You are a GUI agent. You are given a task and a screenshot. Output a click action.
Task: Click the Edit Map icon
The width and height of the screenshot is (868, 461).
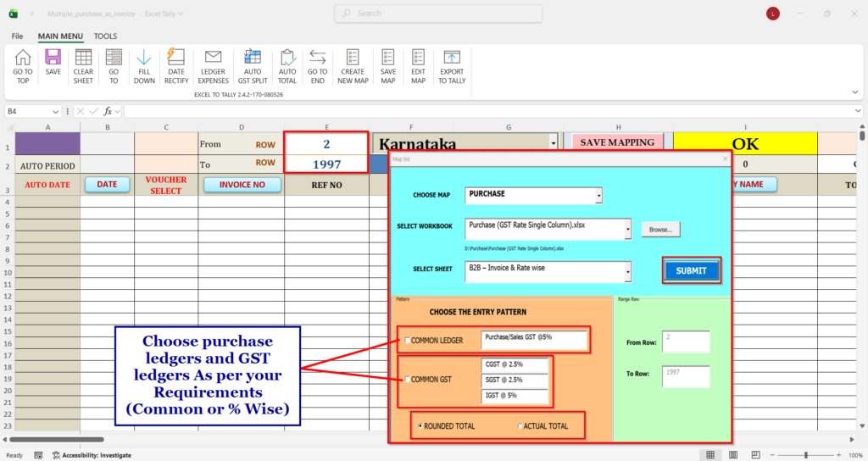pos(419,58)
